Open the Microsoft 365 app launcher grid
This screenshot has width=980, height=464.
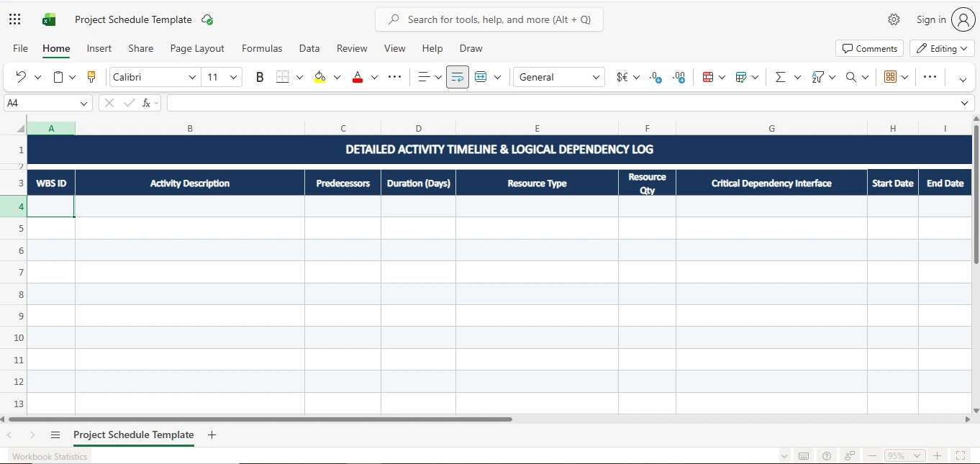[14, 19]
